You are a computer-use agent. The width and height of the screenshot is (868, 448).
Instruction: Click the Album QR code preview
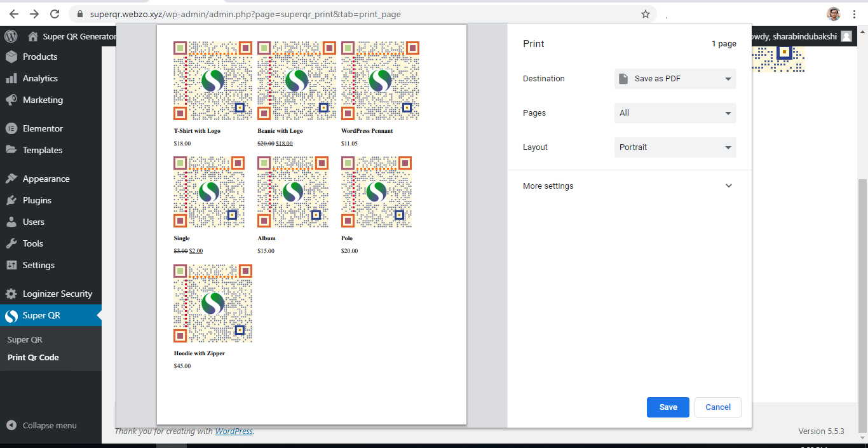[293, 192]
